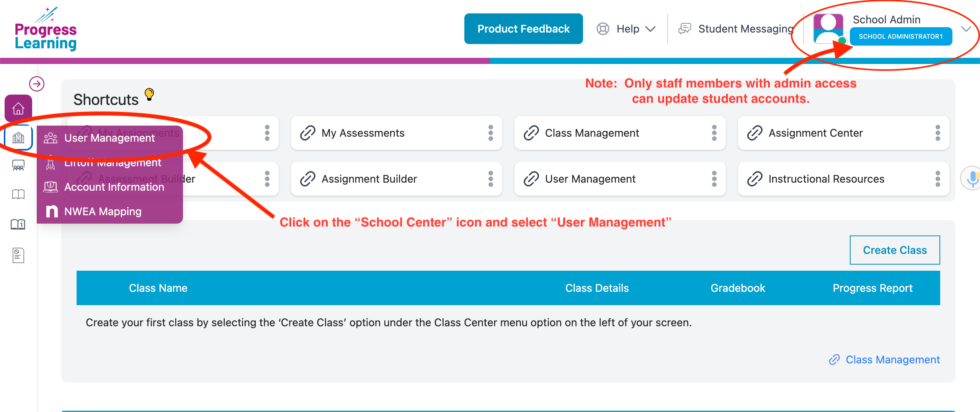The width and height of the screenshot is (980, 412).
Task: Click the Home icon in sidebar
Action: tap(18, 108)
